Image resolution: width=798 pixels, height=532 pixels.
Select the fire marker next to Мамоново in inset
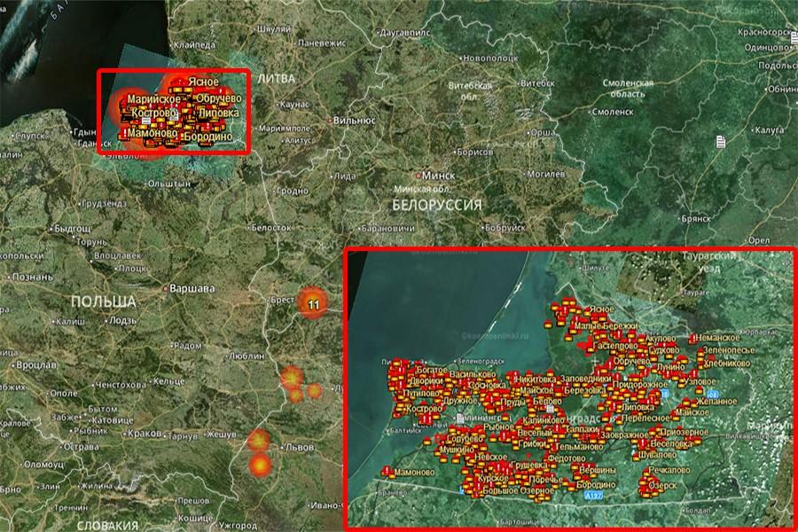click(x=387, y=472)
